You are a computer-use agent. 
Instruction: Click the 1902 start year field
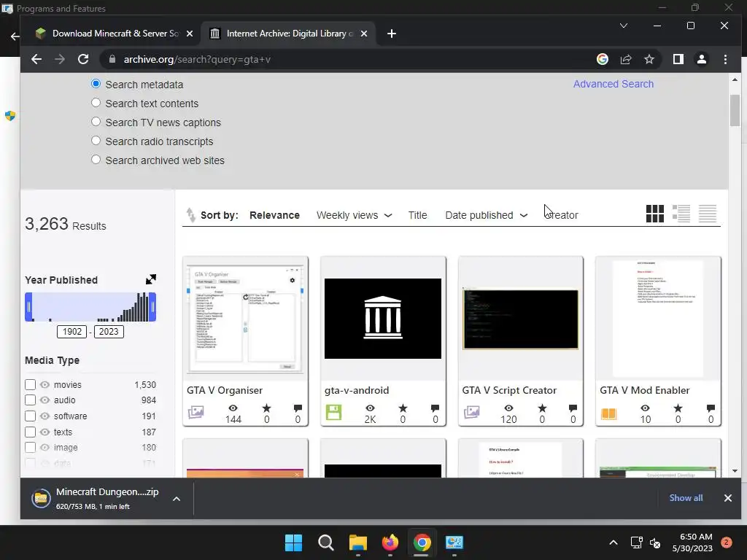pos(71,332)
